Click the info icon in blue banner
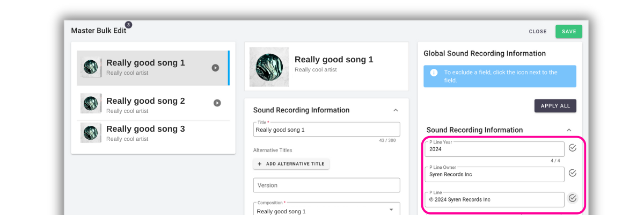This screenshot has height=215, width=644. click(434, 73)
